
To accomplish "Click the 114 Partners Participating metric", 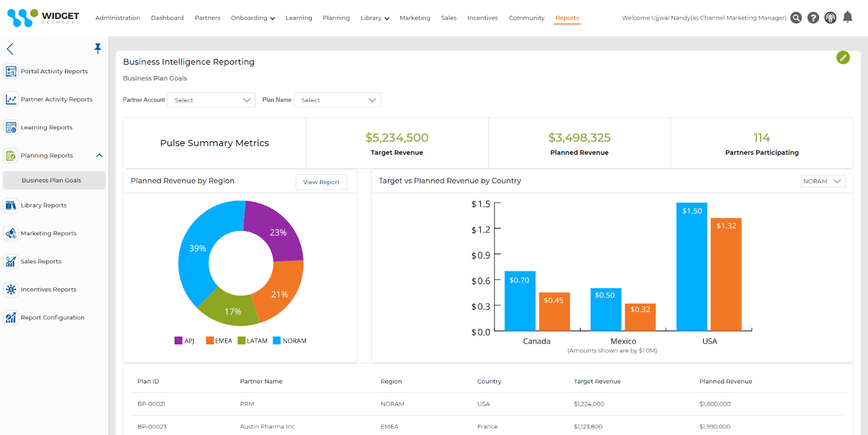I will [x=762, y=138].
